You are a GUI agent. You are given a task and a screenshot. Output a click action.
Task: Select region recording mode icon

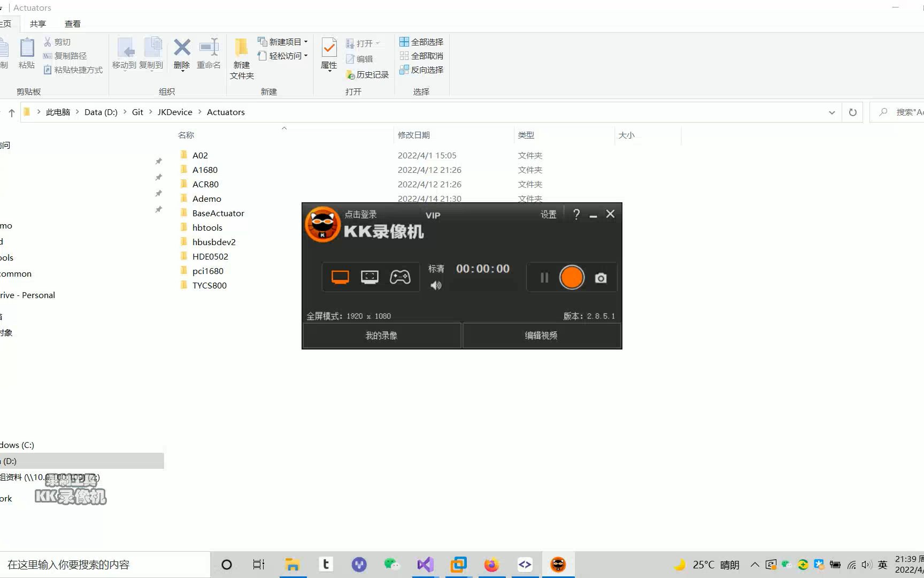click(x=369, y=277)
